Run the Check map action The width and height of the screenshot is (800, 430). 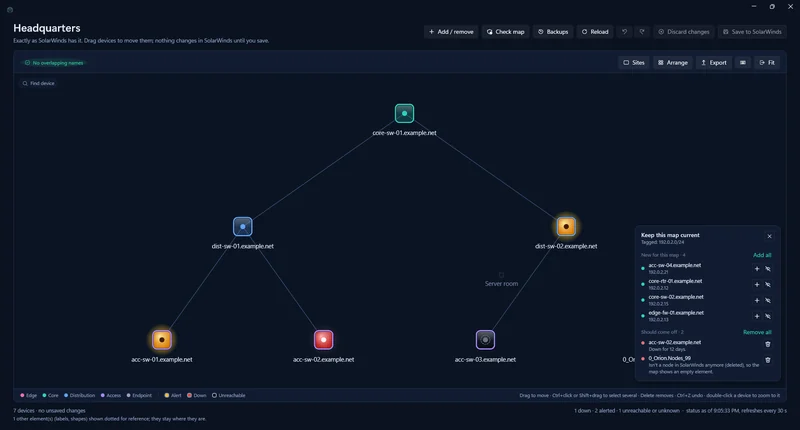pyautogui.click(x=506, y=32)
